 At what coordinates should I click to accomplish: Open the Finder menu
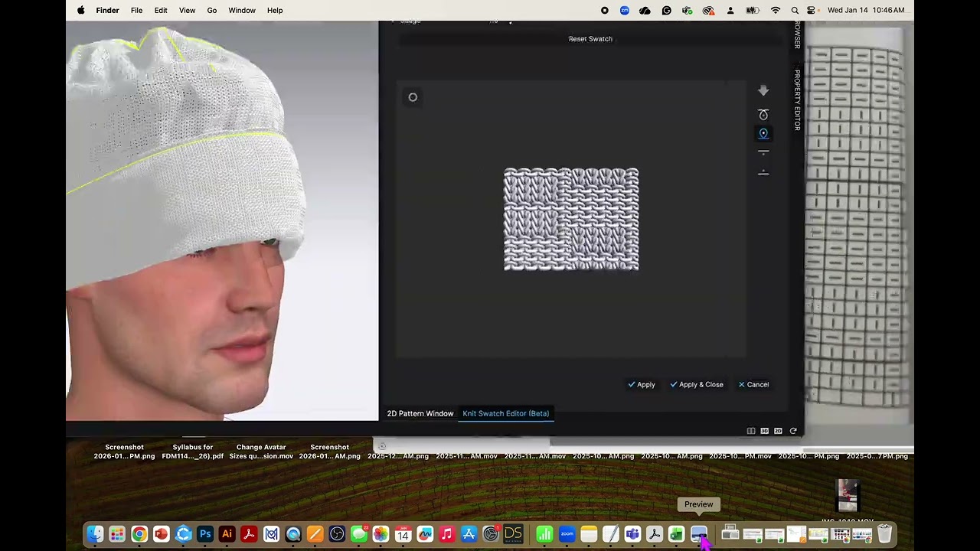(x=107, y=11)
